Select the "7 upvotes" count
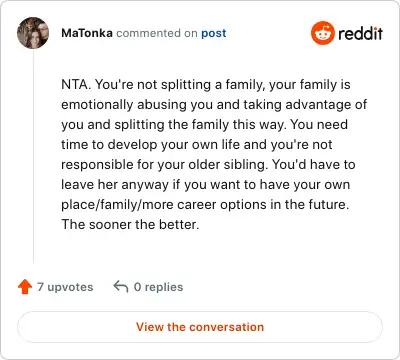Viewport: 400px width, 360px height. pos(65,287)
